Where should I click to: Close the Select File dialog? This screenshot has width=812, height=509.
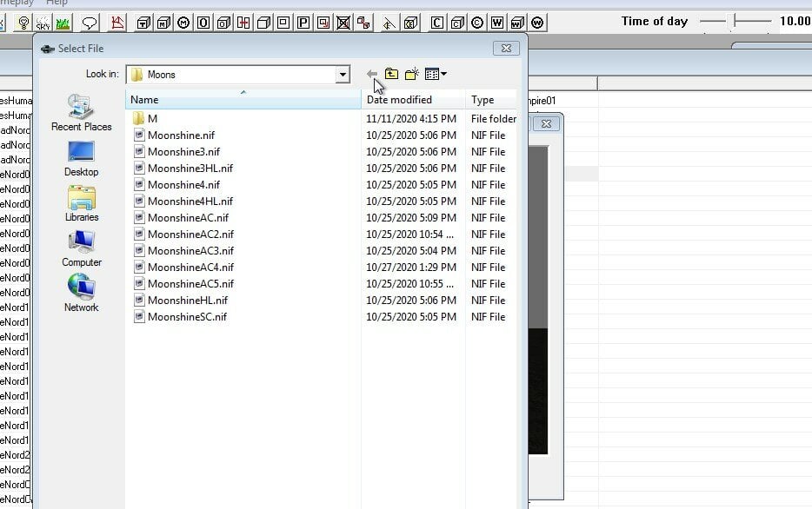tap(506, 48)
